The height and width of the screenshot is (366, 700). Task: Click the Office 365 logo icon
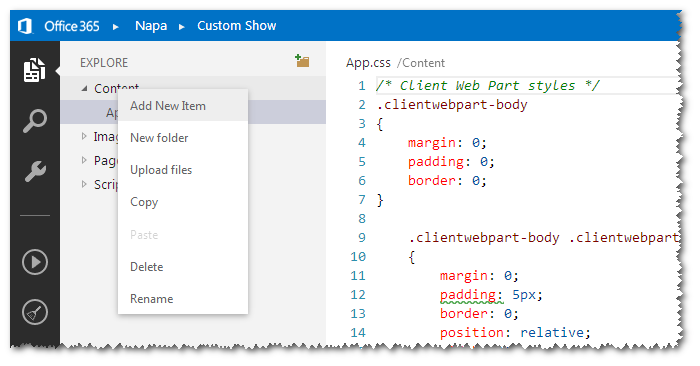[x=25, y=26]
